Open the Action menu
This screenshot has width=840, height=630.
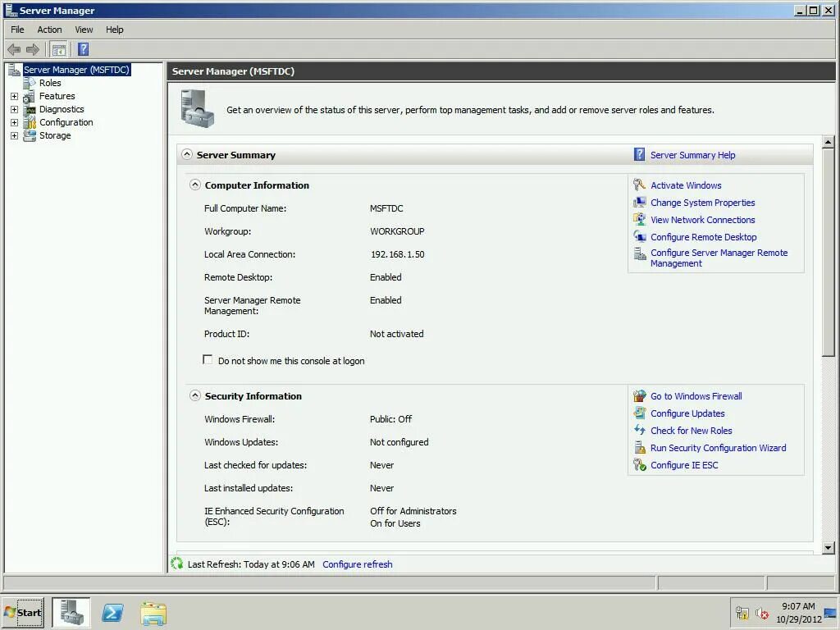point(49,30)
